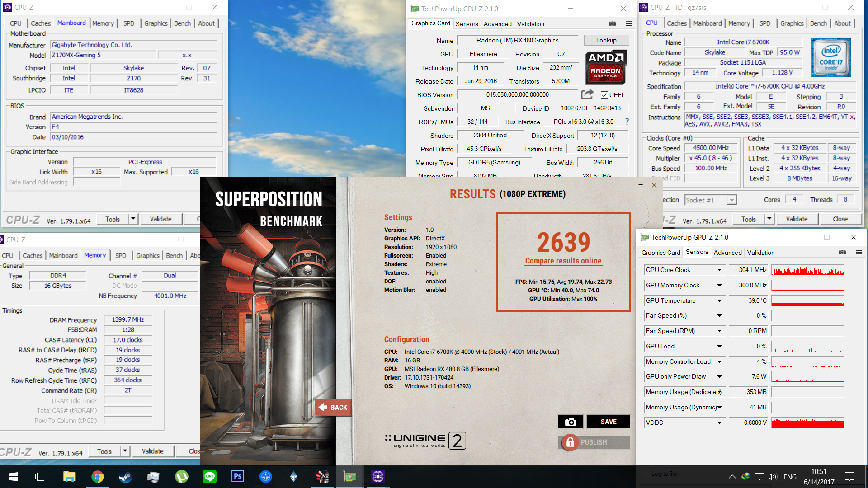
Task: Click the Lookup button in GPU-Z
Action: point(606,40)
